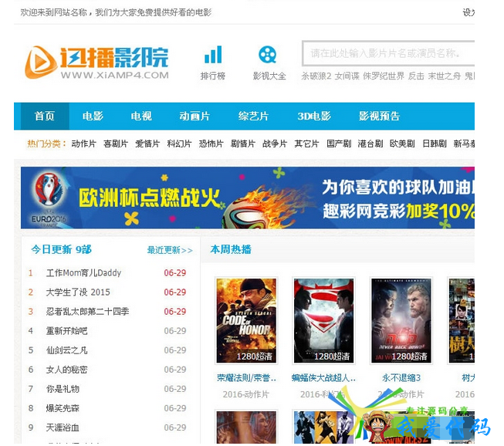The width and height of the screenshot is (504, 446).
Task: Click the Never Back Down poster thumbnail
Action: (401, 321)
